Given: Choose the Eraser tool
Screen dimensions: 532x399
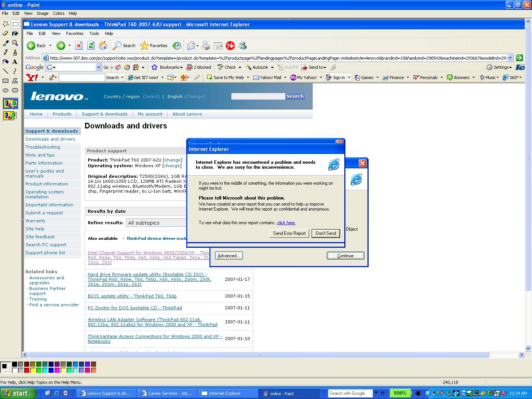Looking at the screenshot, I should pyautogui.click(x=6, y=33).
